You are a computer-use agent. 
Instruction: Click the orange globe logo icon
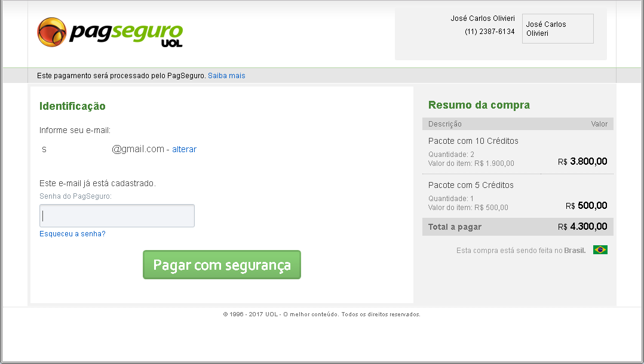pos(52,32)
